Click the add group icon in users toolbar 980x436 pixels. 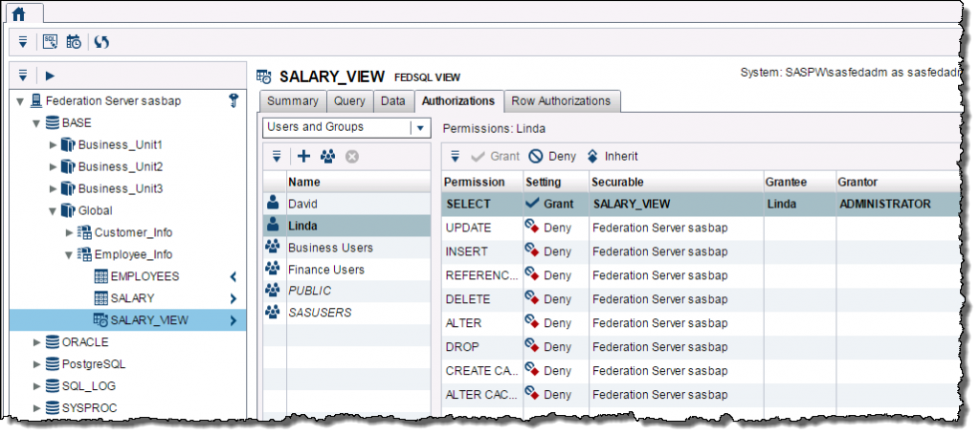click(x=327, y=156)
